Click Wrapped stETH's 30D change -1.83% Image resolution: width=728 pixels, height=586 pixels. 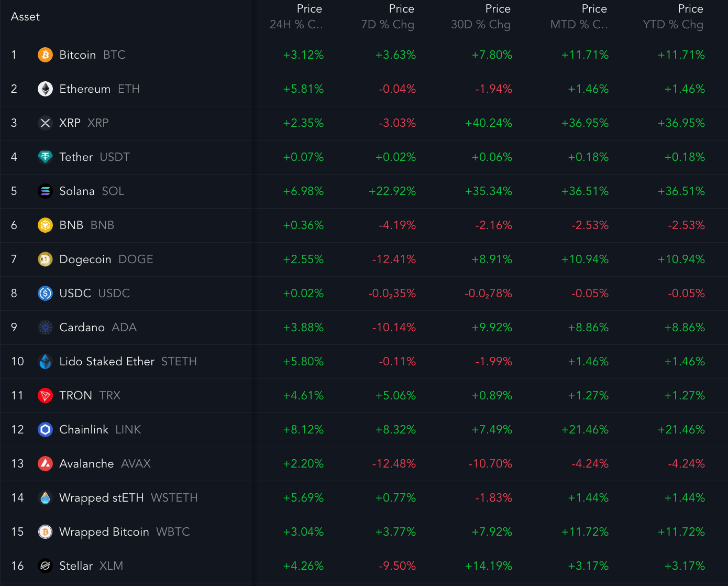click(493, 498)
